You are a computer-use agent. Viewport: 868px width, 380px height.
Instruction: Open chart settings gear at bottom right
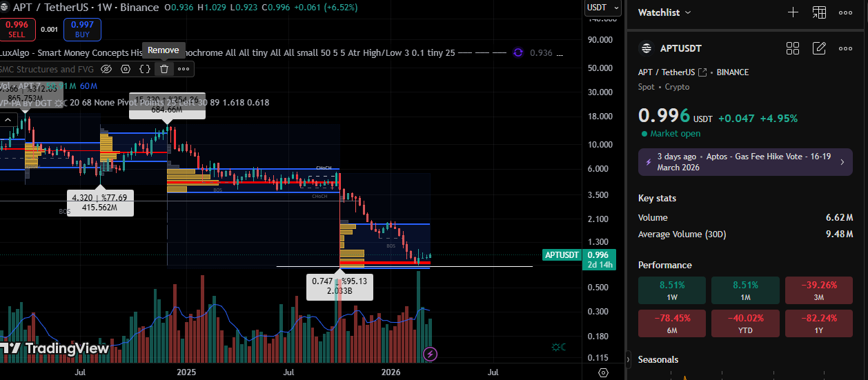click(x=603, y=372)
